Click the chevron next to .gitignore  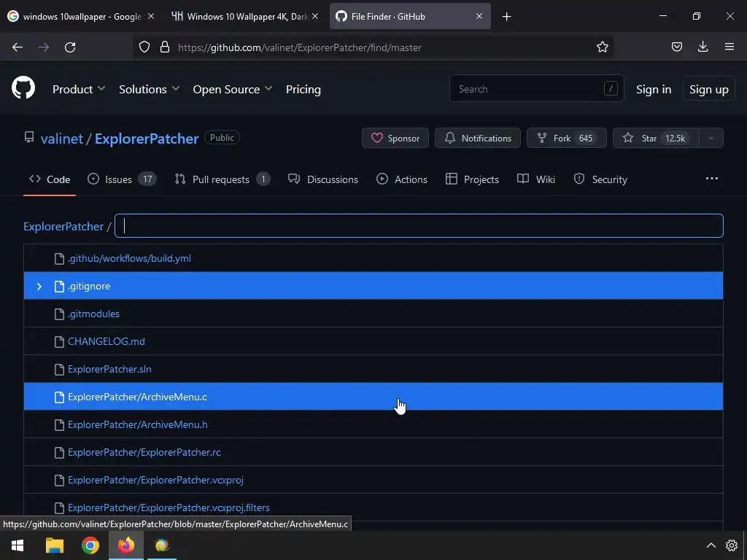click(39, 286)
